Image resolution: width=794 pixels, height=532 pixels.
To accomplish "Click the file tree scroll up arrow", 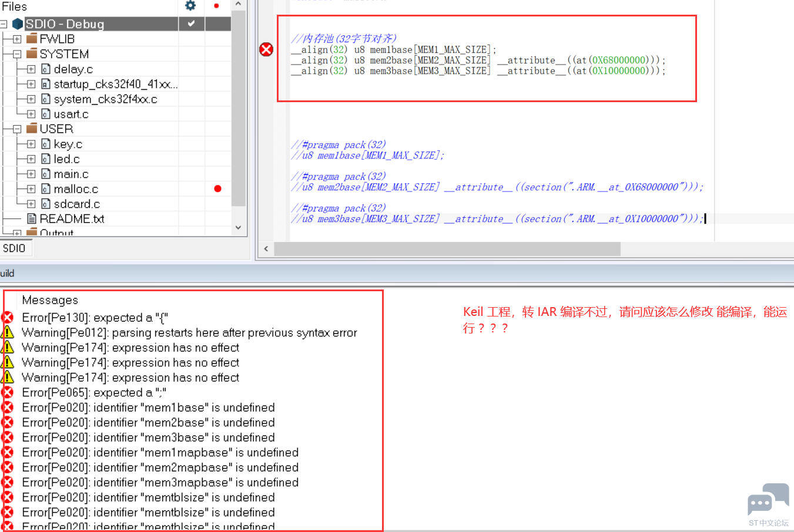I will point(238,4).
